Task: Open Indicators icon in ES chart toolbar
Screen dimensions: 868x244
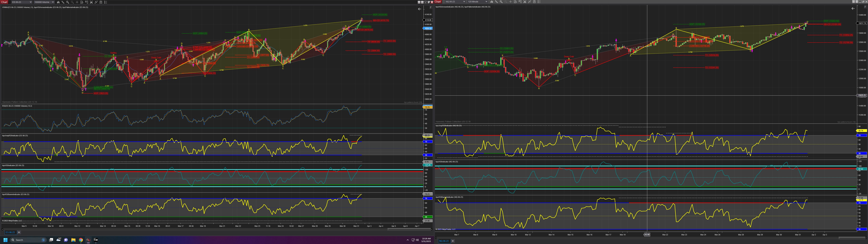Action: pos(96,2)
